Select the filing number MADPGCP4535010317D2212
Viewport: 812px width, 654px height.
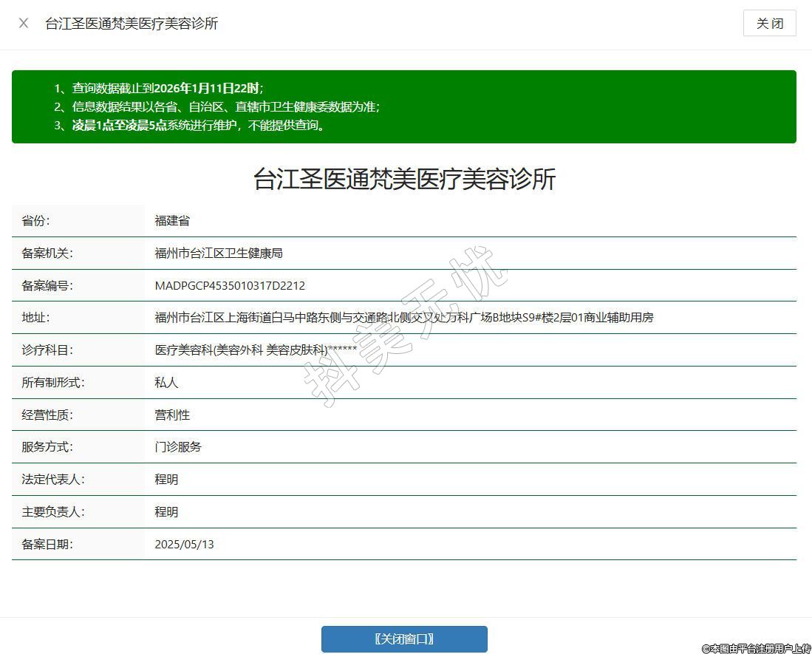(x=230, y=286)
